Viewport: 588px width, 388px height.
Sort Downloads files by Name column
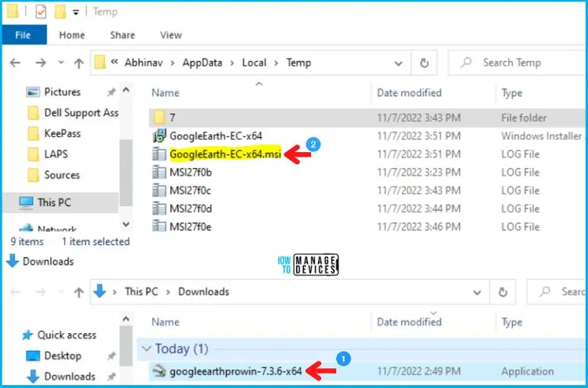pos(165,322)
